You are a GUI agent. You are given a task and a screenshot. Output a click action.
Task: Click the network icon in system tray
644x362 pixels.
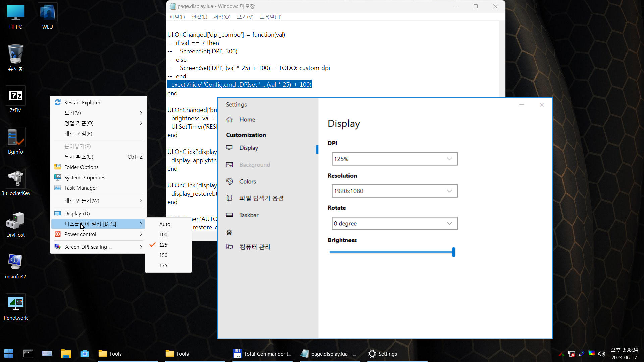(572, 354)
